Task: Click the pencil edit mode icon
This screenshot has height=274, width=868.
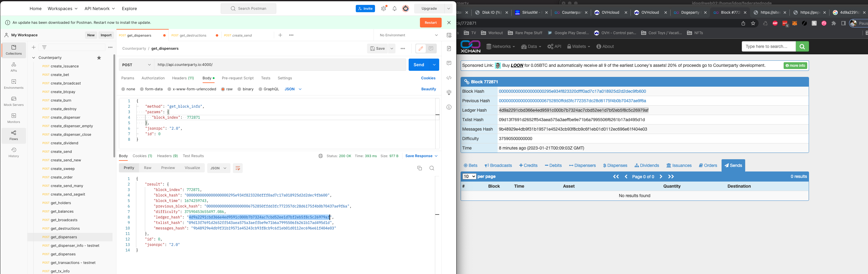Action: coord(421,49)
